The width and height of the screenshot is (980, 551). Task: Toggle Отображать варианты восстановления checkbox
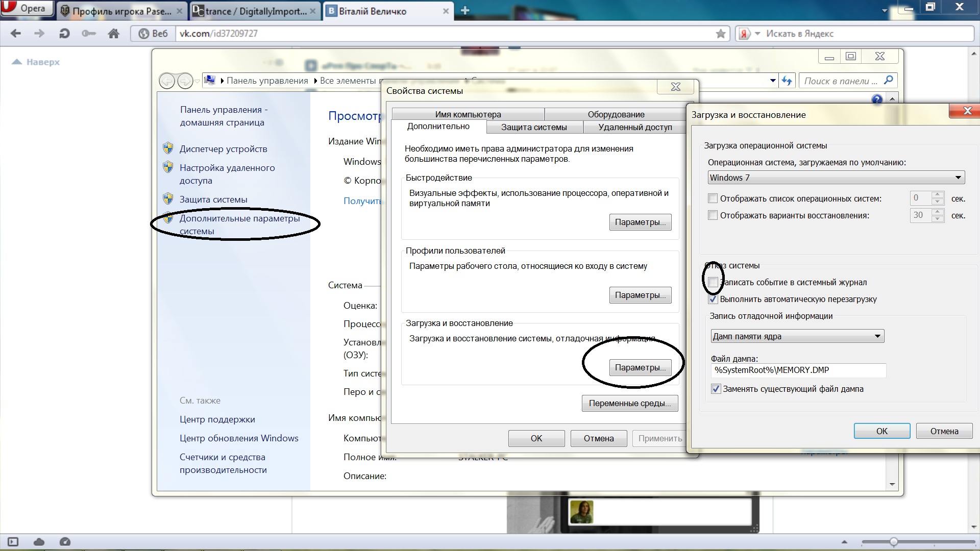(x=713, y=215)
